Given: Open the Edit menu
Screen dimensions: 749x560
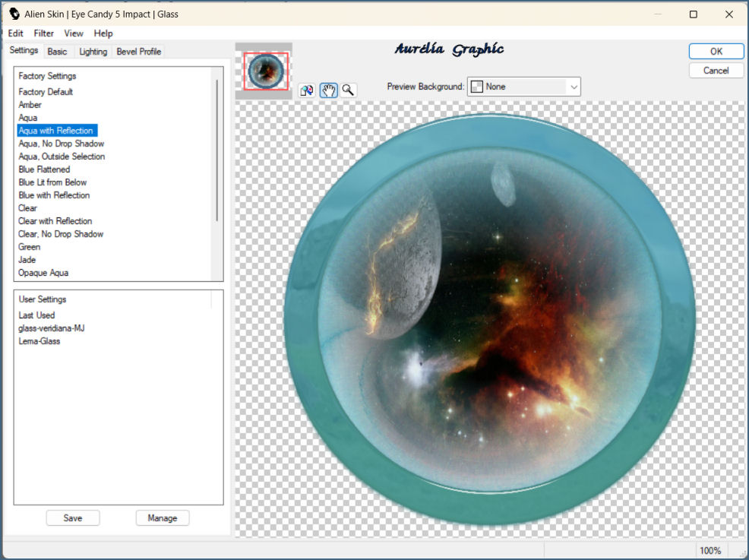Looking at the screenshot, I should pyautogui.click(x=16, y=33).
